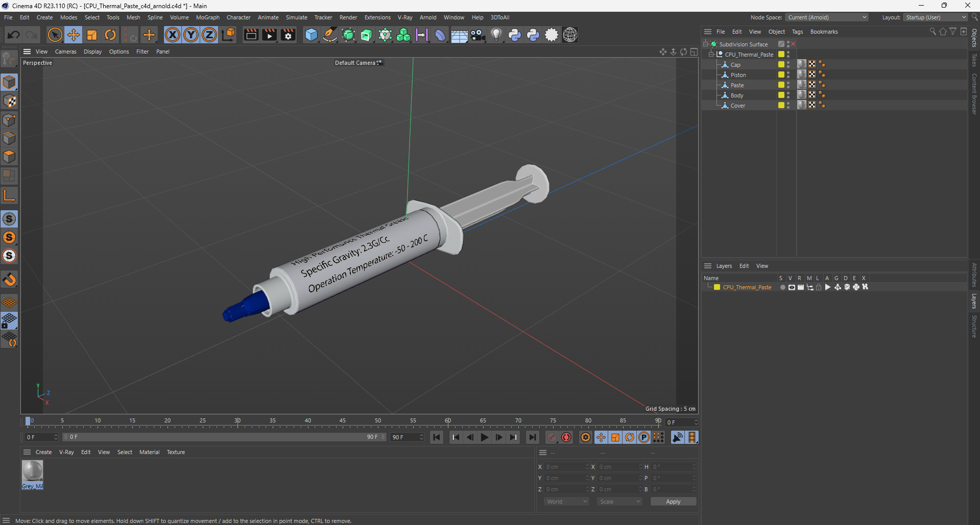Viewport: 980px width, 525px height.
Task: Select the Rotate tool
Action: coord(110,35)
